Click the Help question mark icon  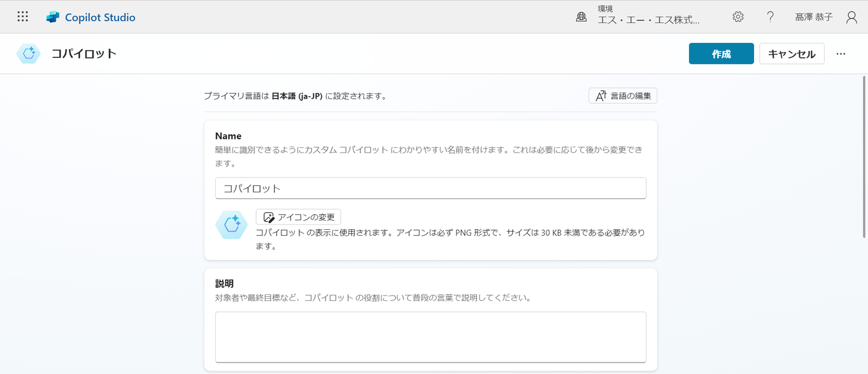(770, 17)
